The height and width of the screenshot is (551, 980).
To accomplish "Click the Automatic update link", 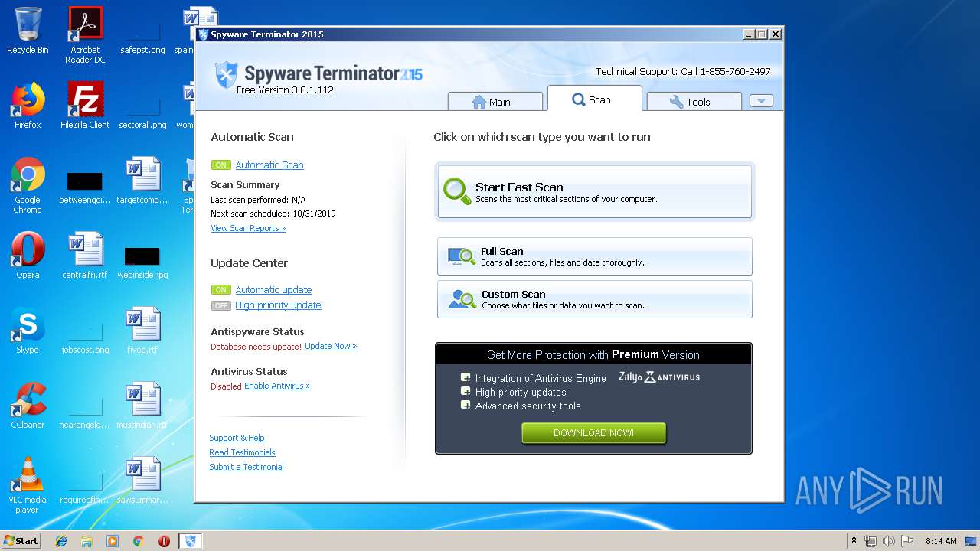I will (273, 290).
